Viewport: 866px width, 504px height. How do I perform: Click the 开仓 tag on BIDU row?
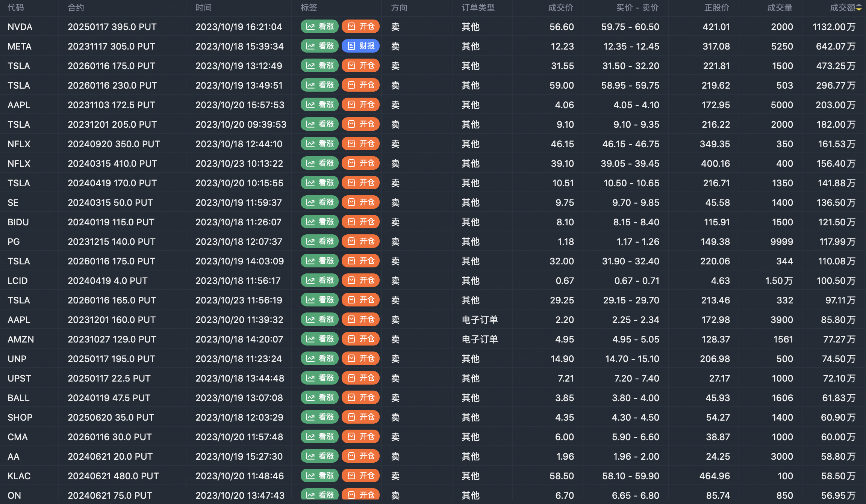360,222
